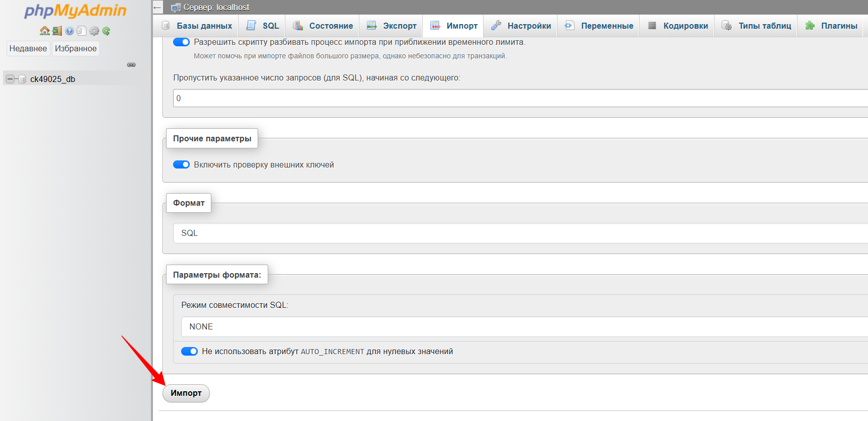Click the phpMyAdmin logo

(75, 11)
